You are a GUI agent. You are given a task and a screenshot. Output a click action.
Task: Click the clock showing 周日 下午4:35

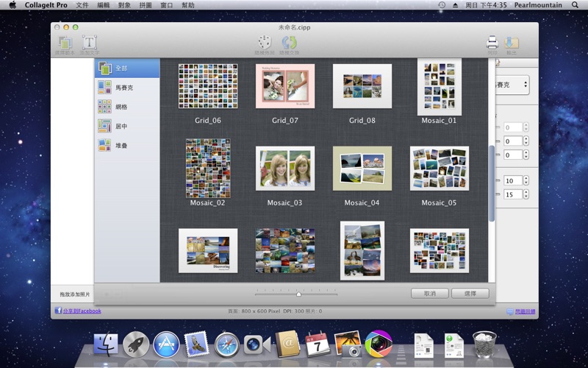click(x=486, y=5)
